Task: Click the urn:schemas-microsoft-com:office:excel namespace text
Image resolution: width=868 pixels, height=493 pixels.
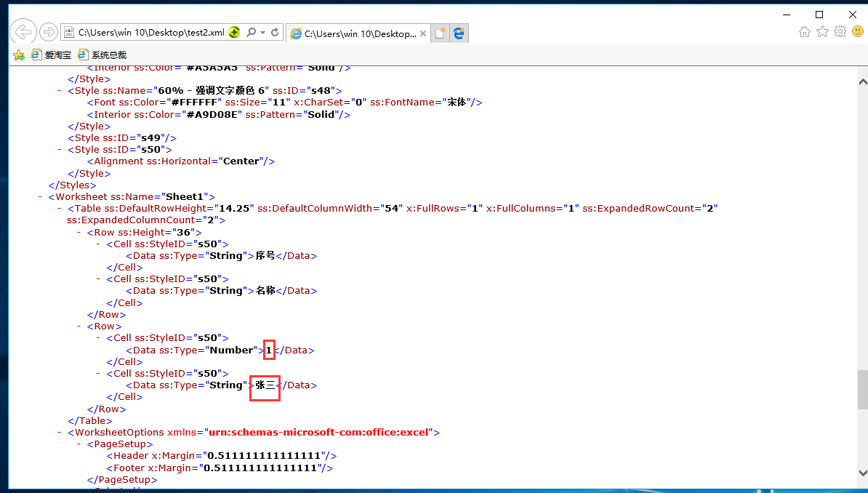Action: pyautogui.click(x=318, y=433)
